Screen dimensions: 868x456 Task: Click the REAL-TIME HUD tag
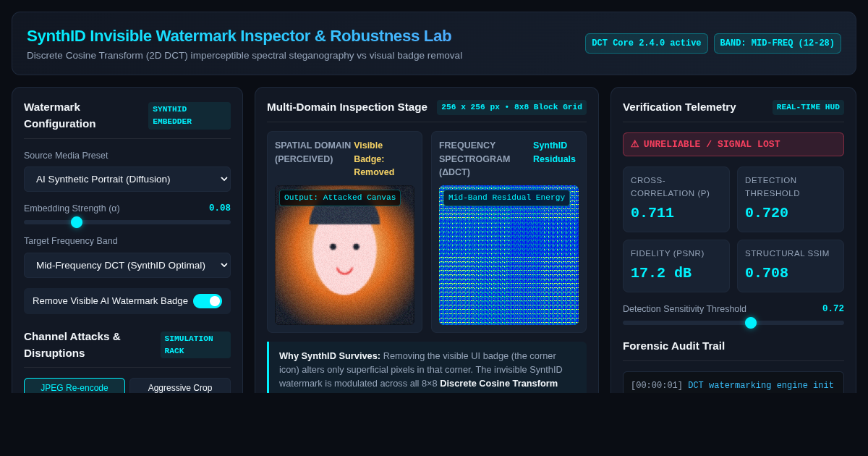tap(808, 107)
